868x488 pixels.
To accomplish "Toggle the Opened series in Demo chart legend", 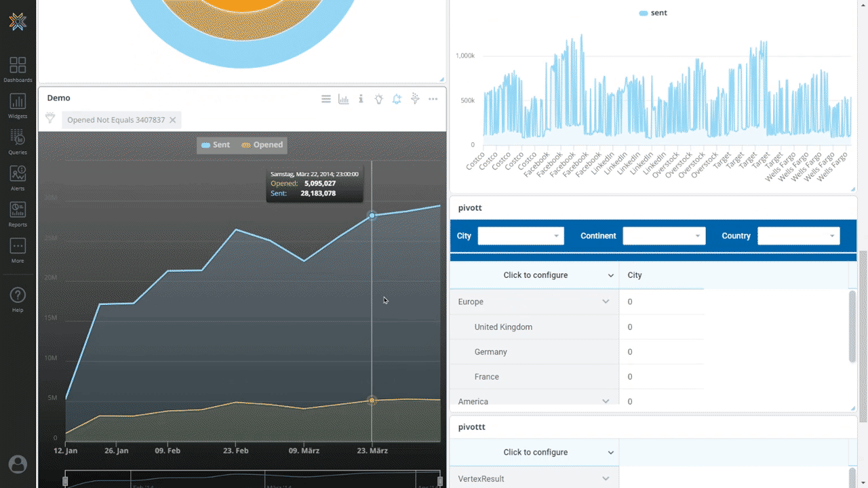I will point(262,145).
